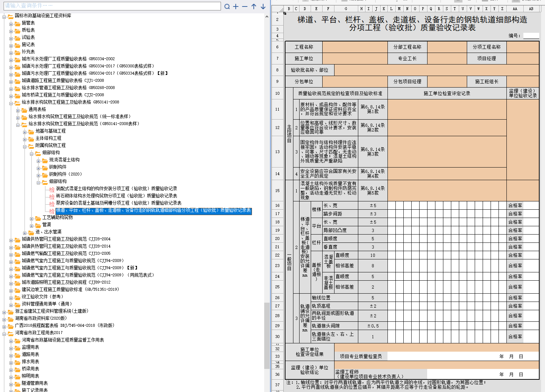Click the 验收批名称、部位 orange input cell

(x=437, y=70)
